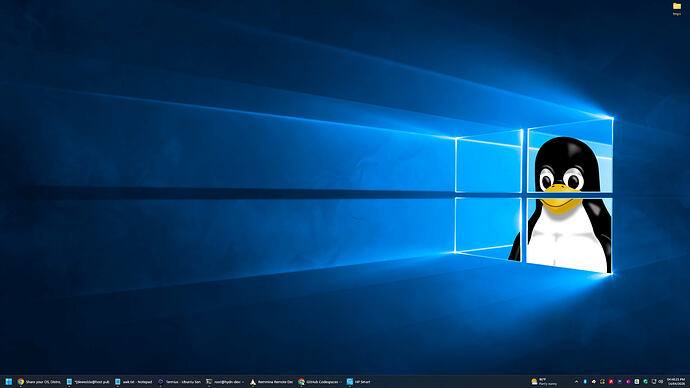Switch to the HP Smart app
The width and height of the screenshot is (690, 388).
point(359,382)
